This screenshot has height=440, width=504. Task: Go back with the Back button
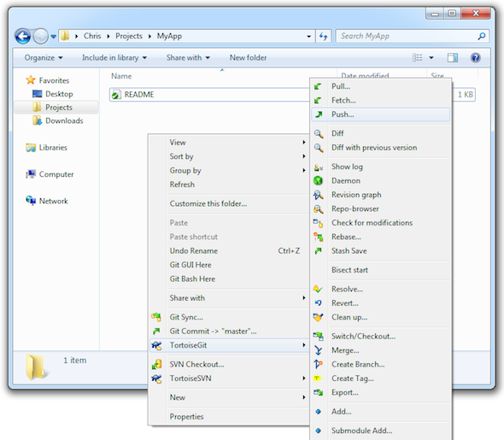(23, 37)
